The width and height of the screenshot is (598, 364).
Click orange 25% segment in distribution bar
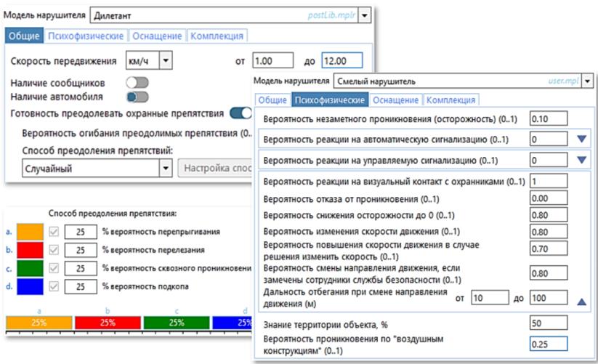coord(39,322)
